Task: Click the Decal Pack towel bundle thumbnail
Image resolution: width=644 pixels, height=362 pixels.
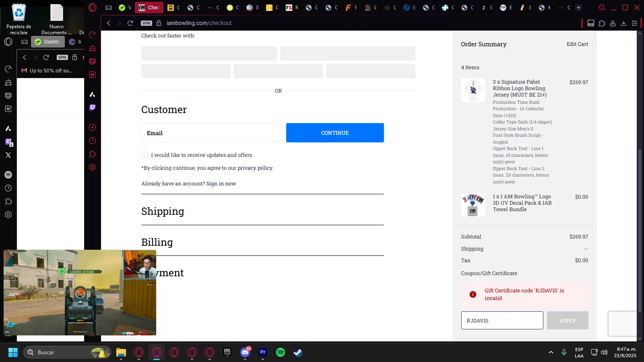Action: click(473, 205)
